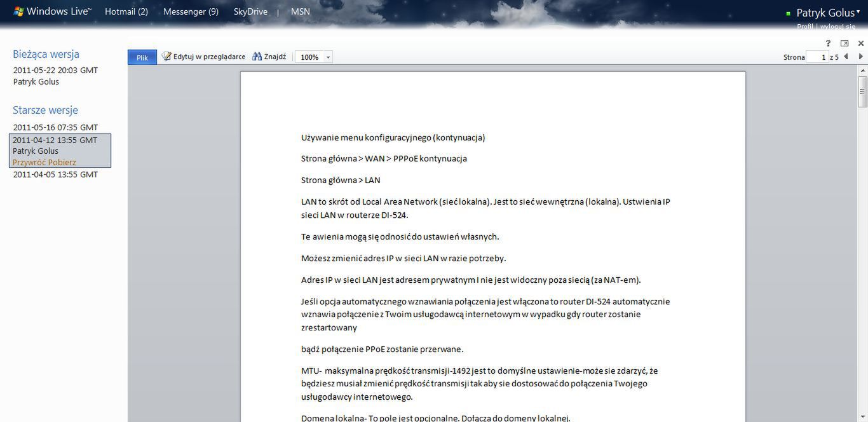
Task: Open document in pop-out window icon
Action: 844,43
